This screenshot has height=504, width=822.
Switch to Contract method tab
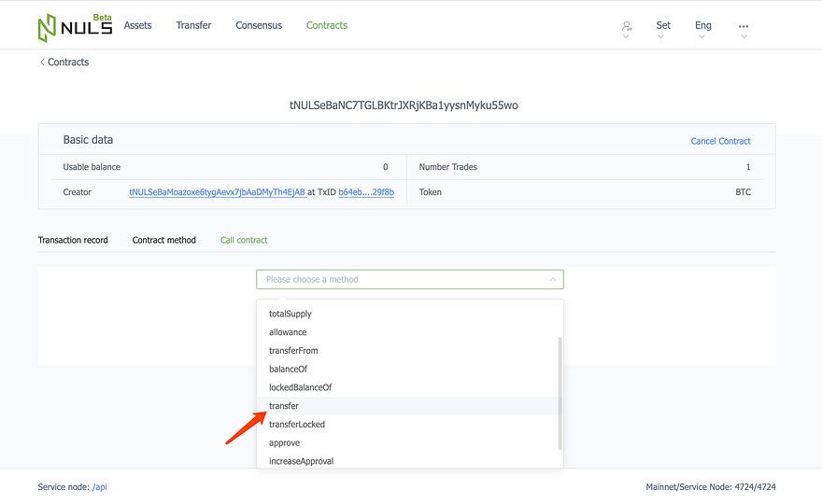coord(164,240)
